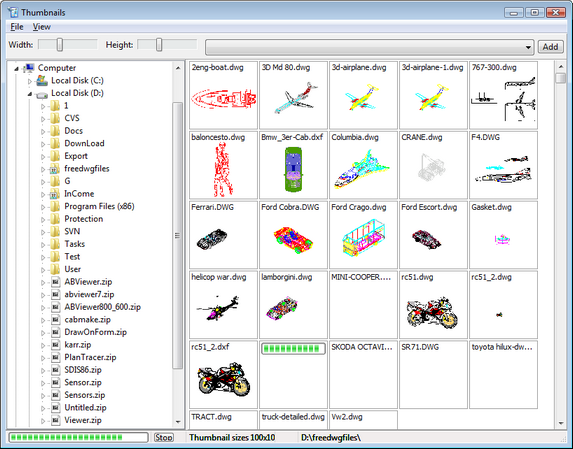573x449 pixels.
Task: Click the SKODA OCTAVI... file label
Action: point(362,347)
